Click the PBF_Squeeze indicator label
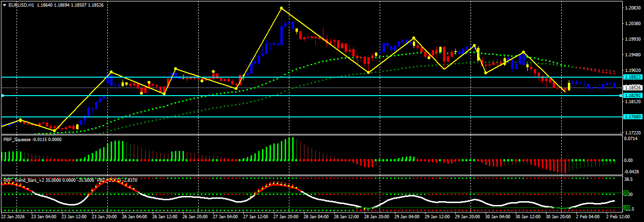644x222 pixels. click(x=17, y=139)
